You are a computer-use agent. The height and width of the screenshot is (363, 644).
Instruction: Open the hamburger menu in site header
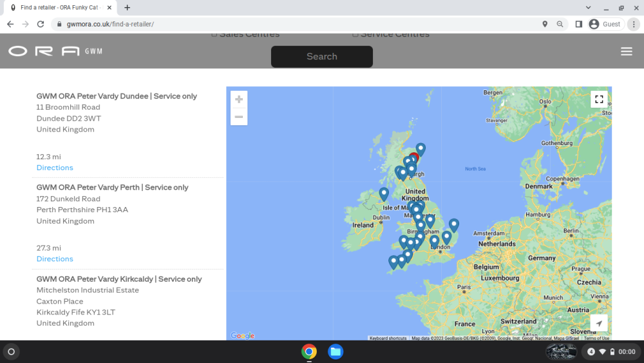627,52
